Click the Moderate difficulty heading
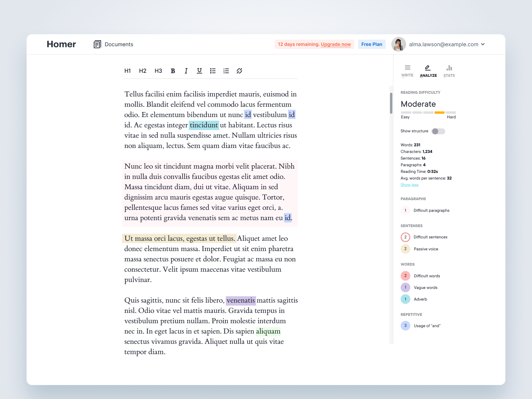Screen dimensions: 532x399 pos(418,104)
